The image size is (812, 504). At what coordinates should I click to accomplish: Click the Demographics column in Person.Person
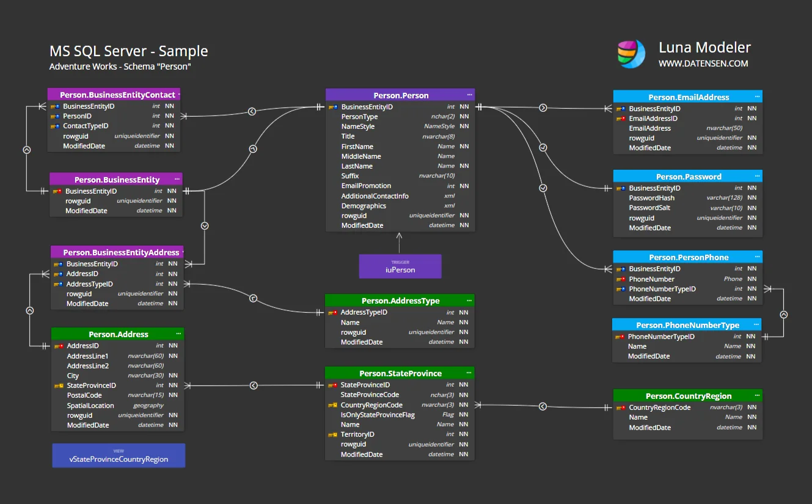click(400, 206)
